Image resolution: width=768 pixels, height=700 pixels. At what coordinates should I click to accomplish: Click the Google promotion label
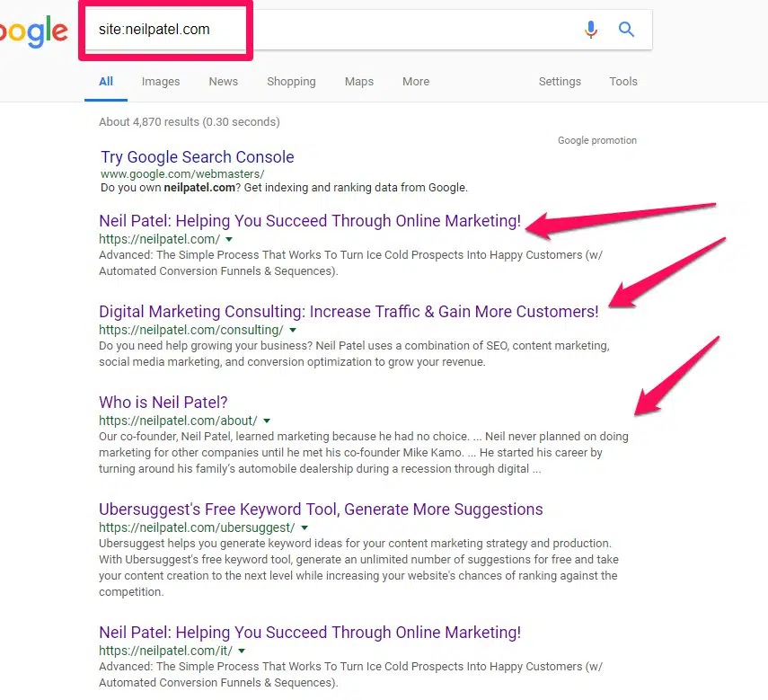click(x=597, y=140)
